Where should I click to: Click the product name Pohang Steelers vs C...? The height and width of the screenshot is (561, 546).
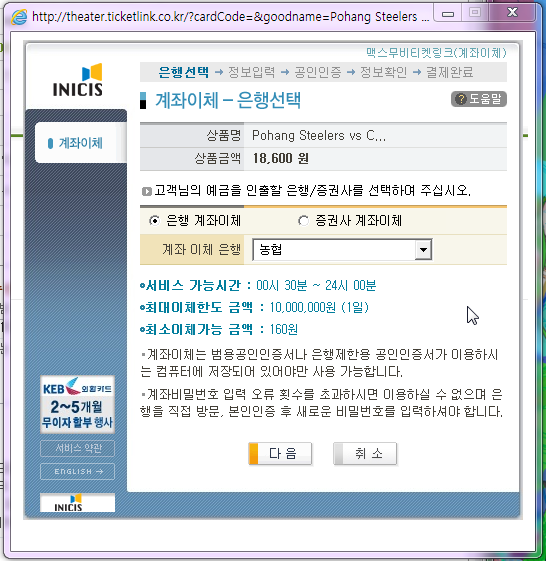click(319, 136)
